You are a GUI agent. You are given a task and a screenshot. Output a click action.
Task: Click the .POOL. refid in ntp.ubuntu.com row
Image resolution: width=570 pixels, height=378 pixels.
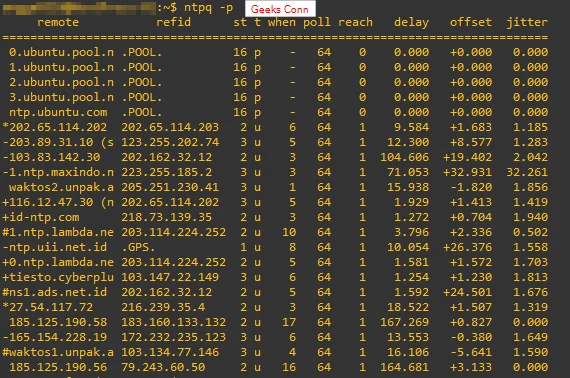tap(142, 112)
